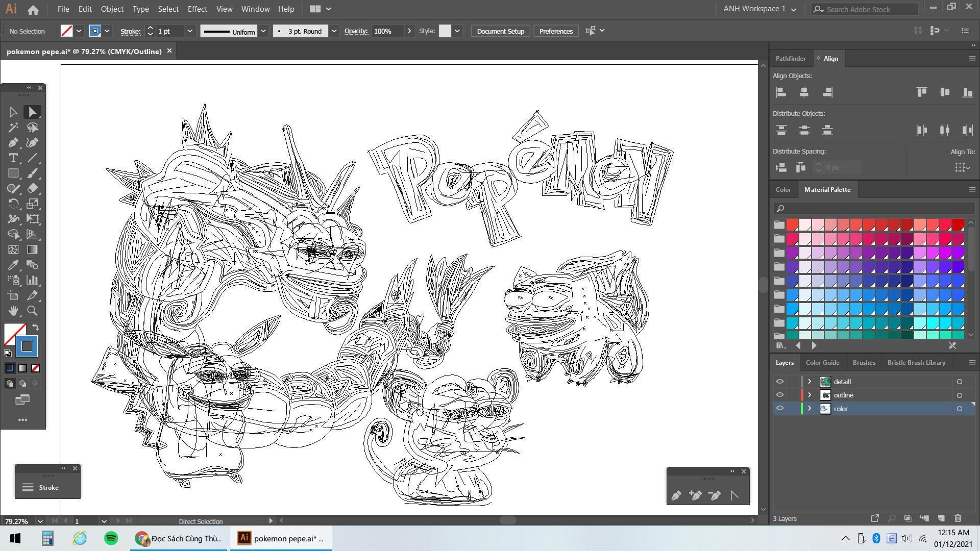Click Material Palette search field
980x551 pixels.
(x=873, y=208)
